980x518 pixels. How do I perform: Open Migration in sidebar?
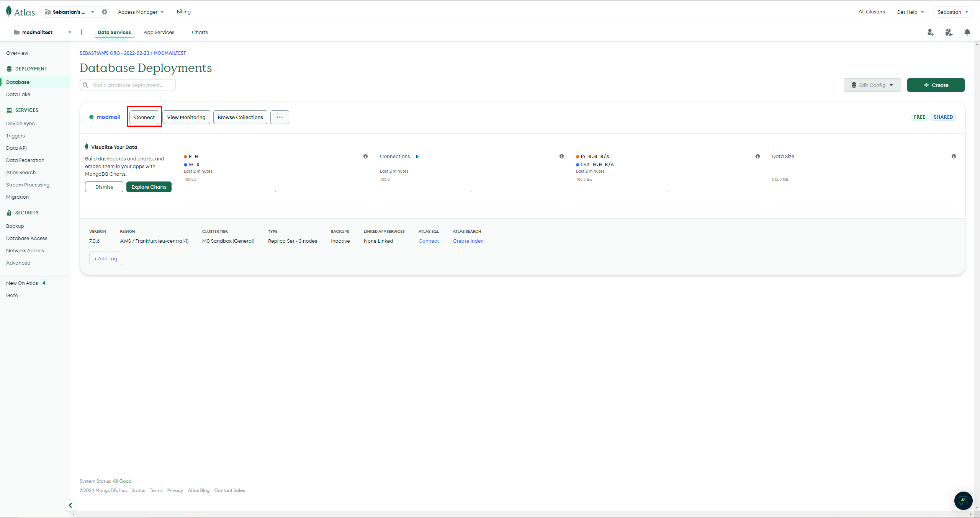point(17,197)
